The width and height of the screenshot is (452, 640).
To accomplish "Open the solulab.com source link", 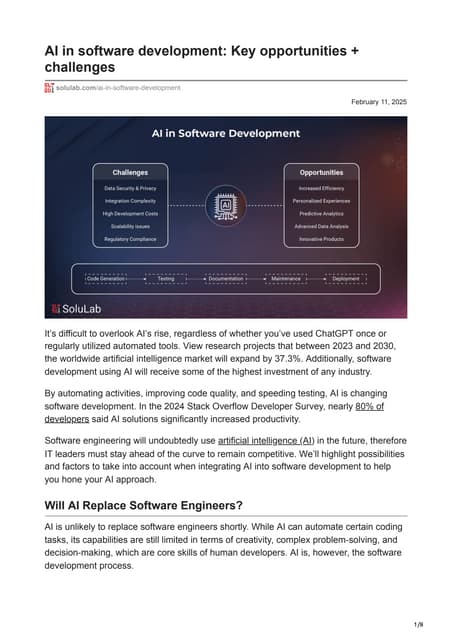I will pos(118,88).
